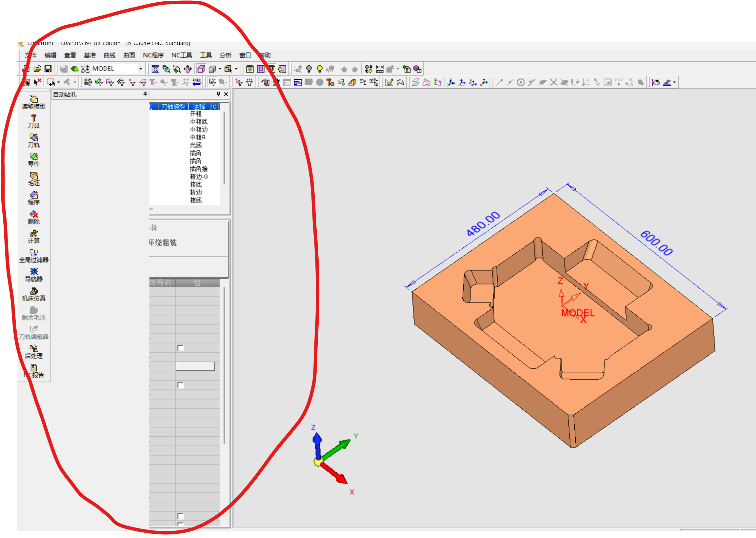The width and height of the screenshot is (756, 538).
Task: Click the sketcher pencil icon
Action: coord(389,82)
